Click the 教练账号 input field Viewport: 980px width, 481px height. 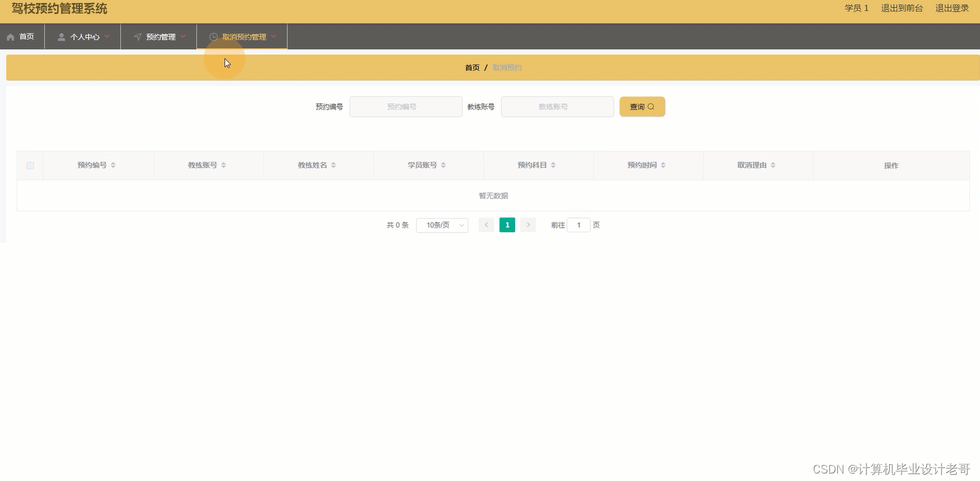coord(556,106)
